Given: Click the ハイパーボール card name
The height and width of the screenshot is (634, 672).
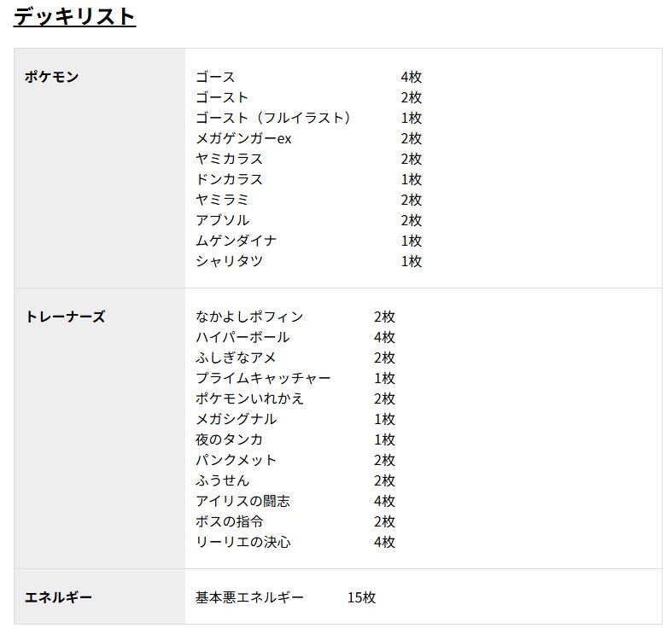Looking at the screenshot, I should tap(243, 337).
